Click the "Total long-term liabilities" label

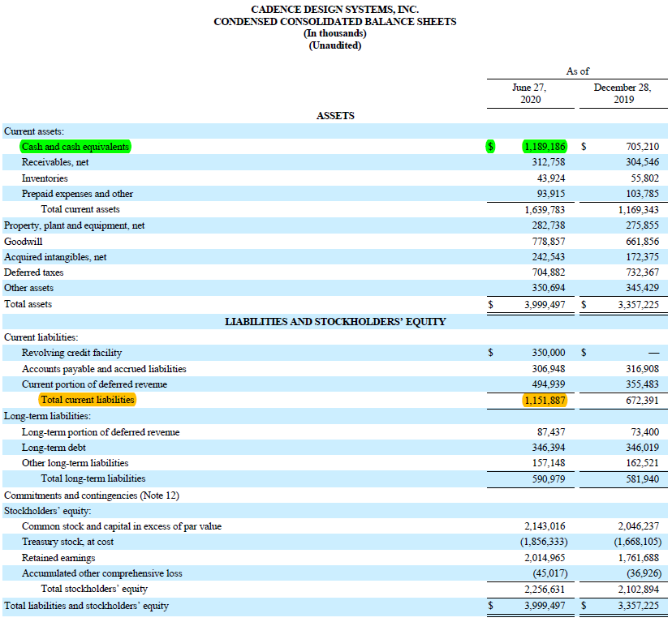[x=93, y=478]
